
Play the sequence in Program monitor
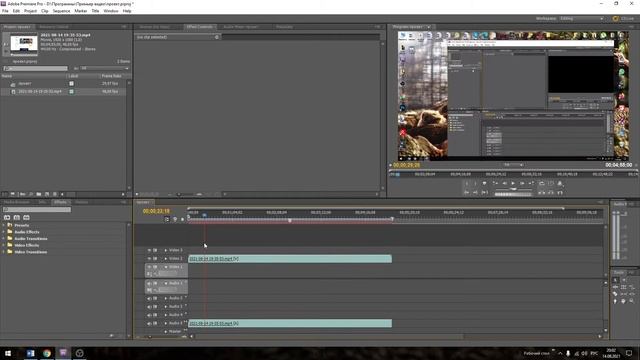click(x=513, y=183)
